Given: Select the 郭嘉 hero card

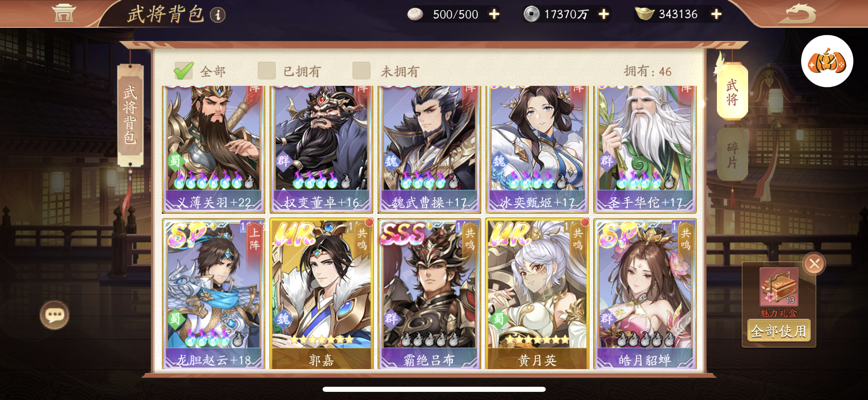Looking at the screenshot, I should click(321, 294).
